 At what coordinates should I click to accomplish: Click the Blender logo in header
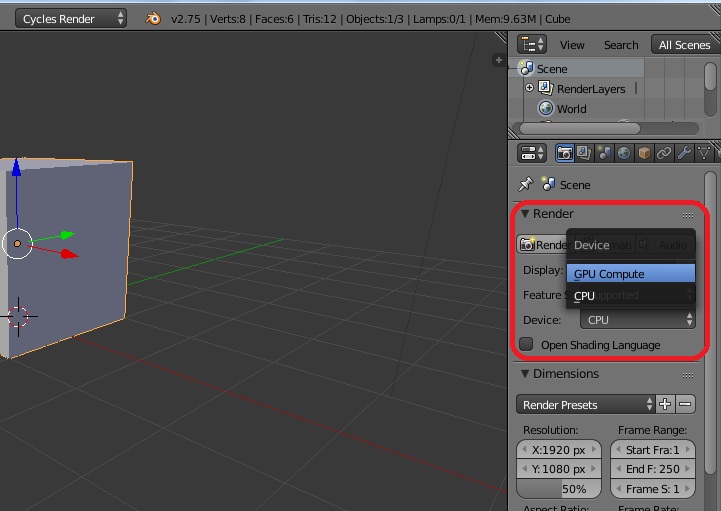pyautogui.click(x=153, y=18)
